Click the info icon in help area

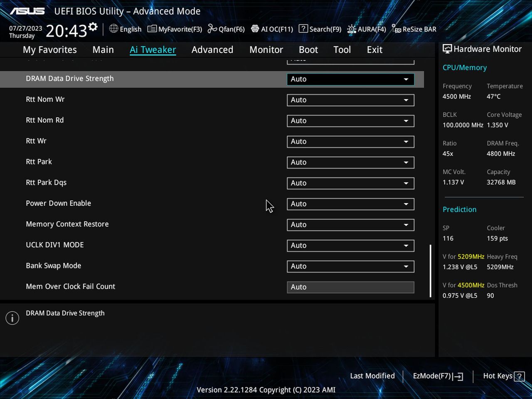click(12, 318)
